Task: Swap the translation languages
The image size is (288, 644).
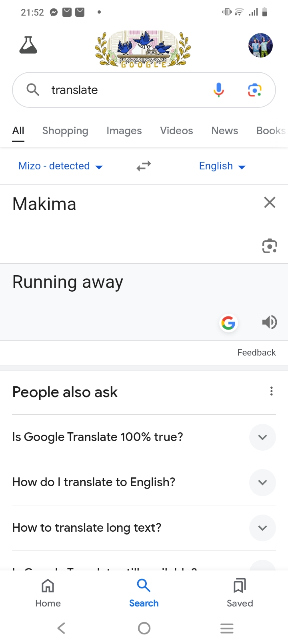Action: coord(144,166)
